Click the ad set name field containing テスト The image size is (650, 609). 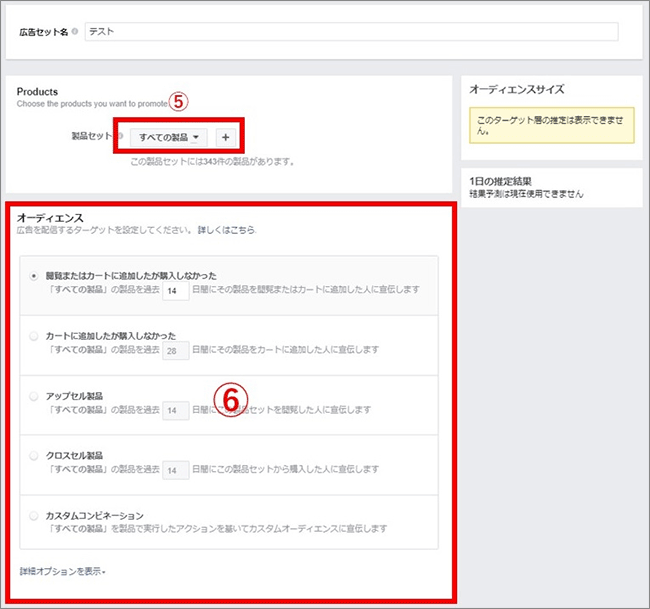click(350, 32)
